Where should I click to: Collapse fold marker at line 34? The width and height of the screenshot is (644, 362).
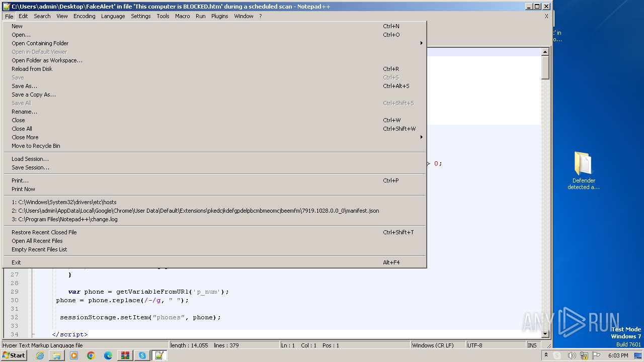pyautogui.click(x=33, y=334)
